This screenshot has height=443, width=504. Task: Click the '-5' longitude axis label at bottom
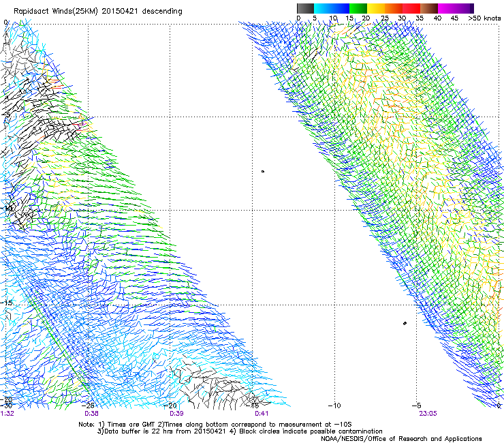416,406
